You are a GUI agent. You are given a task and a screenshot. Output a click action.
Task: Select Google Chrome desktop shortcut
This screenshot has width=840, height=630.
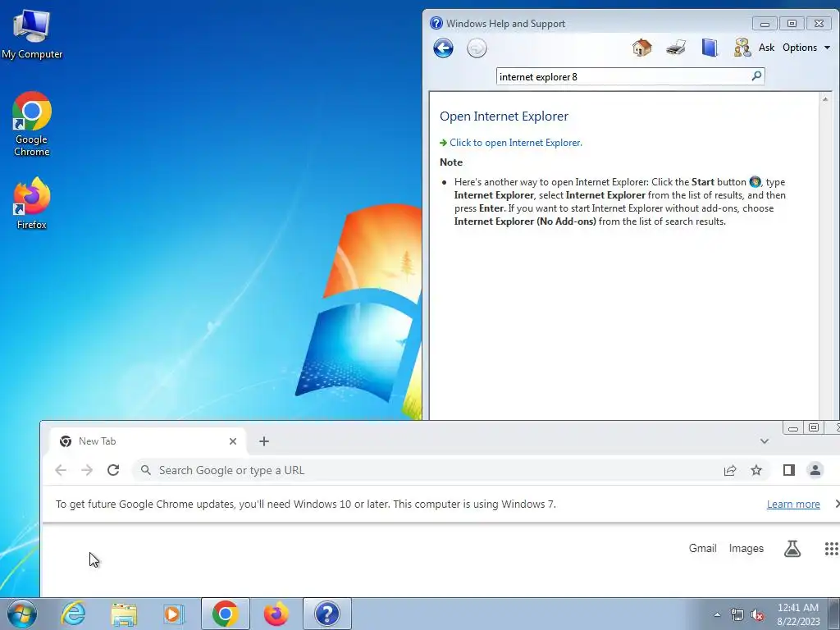32,125
